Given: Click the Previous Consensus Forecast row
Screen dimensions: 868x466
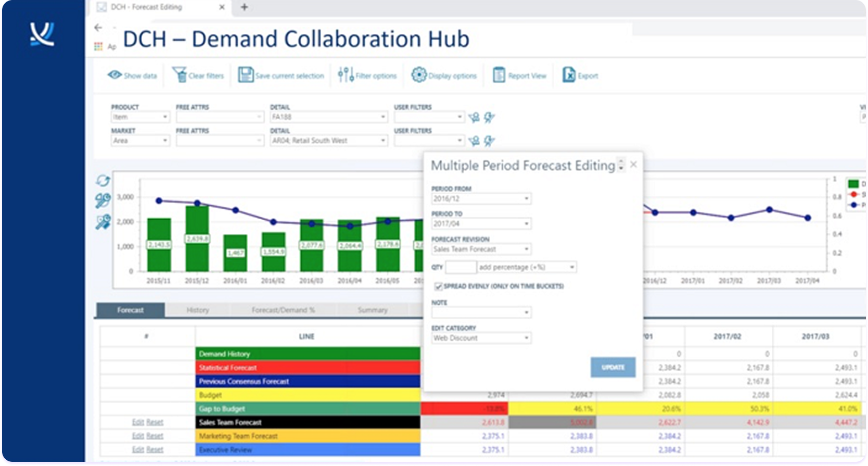Looking at the screenshot, I should point(308,381).
